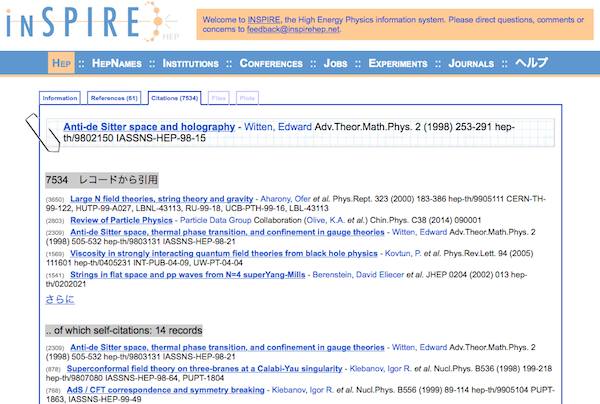
Task: Select '.. of which self-citations: 14 records' text
Action: pyautogui.click(x=124, y=331)
